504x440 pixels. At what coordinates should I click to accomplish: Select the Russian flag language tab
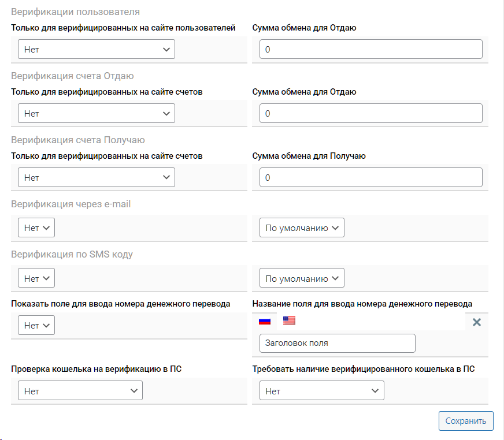264,321
